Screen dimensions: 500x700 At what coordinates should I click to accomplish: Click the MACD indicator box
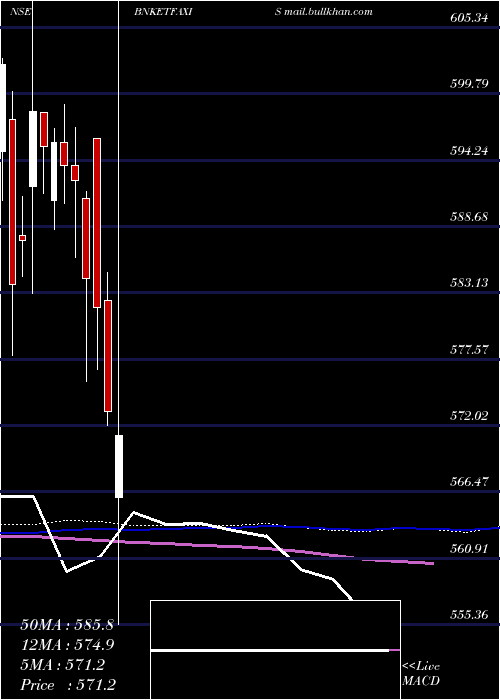click(x=275, y=650)
